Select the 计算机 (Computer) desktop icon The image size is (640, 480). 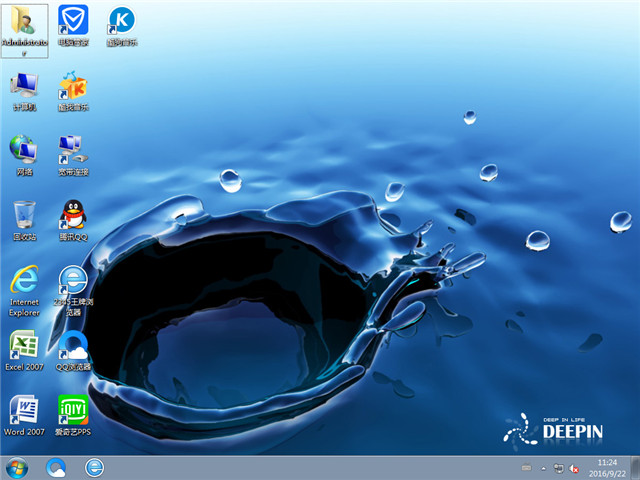click(x=24, y=87)
